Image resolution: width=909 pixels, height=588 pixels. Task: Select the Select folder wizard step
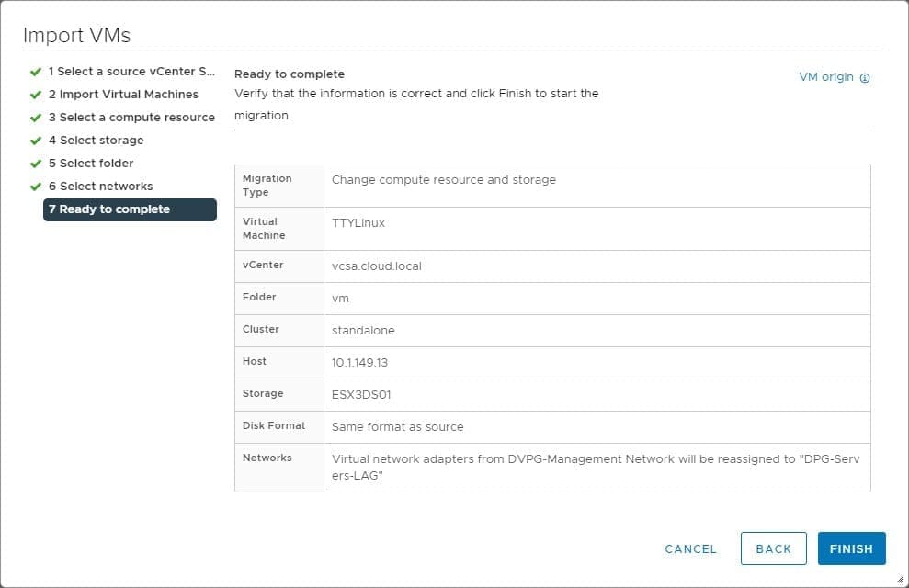[93, 163]
